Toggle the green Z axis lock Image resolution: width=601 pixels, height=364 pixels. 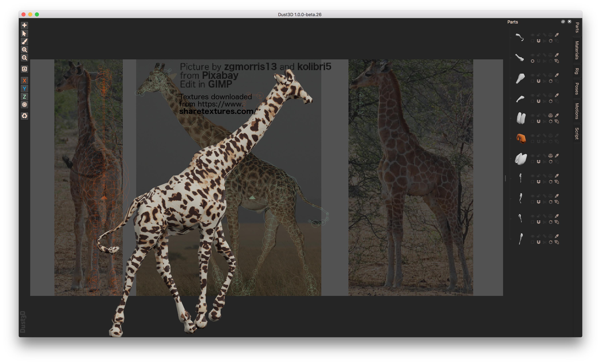click(x=24, y=97)
